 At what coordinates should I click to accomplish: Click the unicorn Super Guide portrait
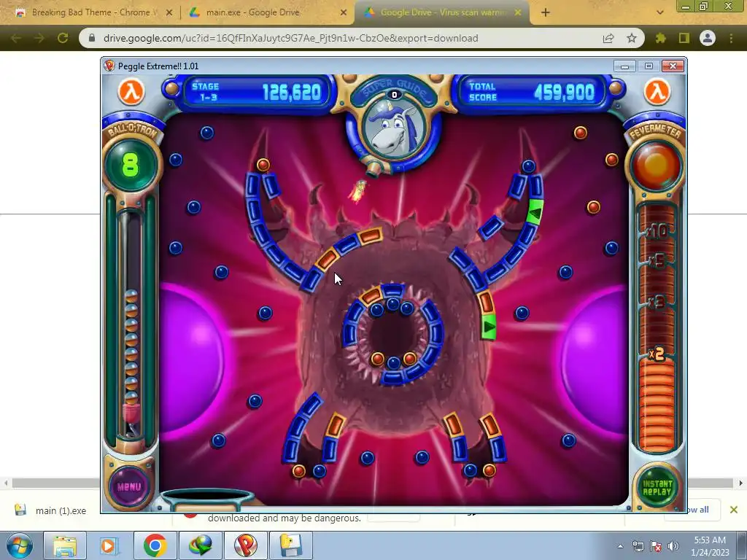tap(394, 130)
